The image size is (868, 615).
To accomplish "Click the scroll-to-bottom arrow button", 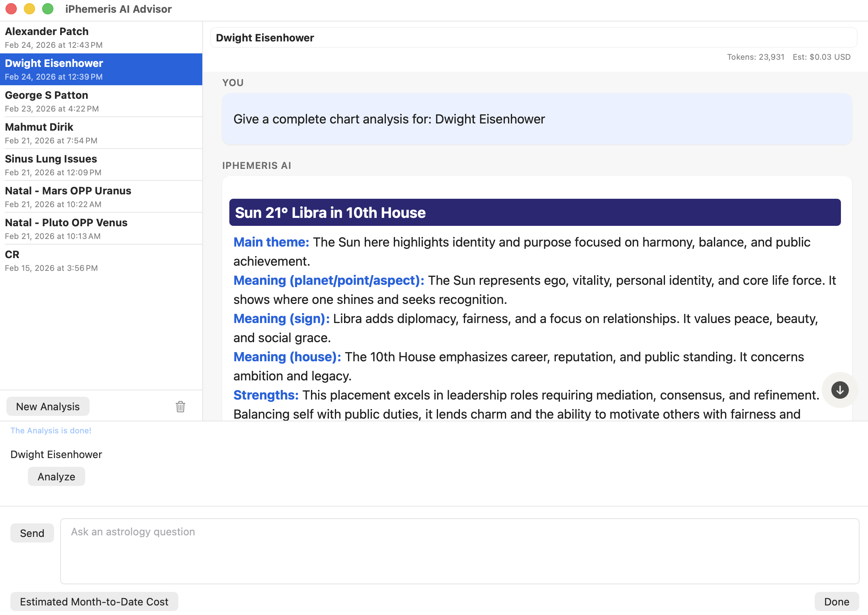I will [x=840, y=390].
